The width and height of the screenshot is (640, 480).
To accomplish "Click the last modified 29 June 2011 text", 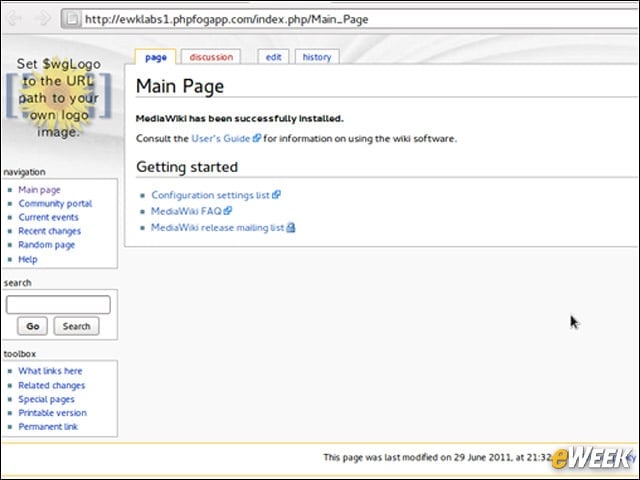I will click(x=438, y=457).
